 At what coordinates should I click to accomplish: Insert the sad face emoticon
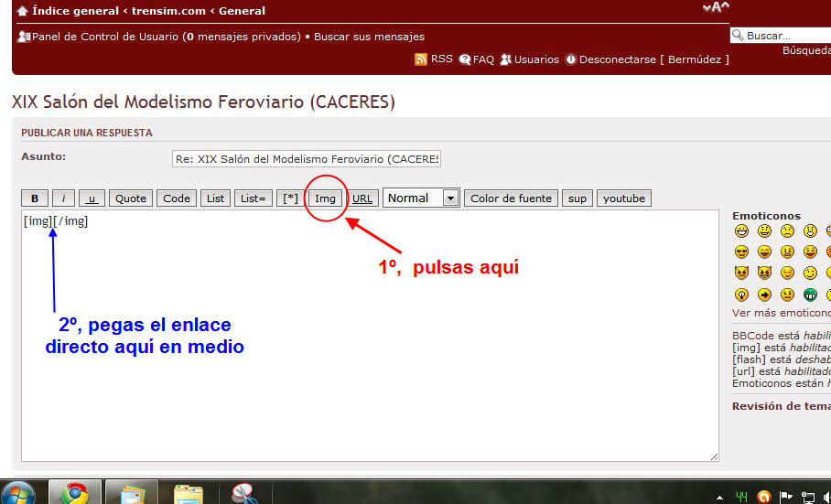[x=787, y=231]
